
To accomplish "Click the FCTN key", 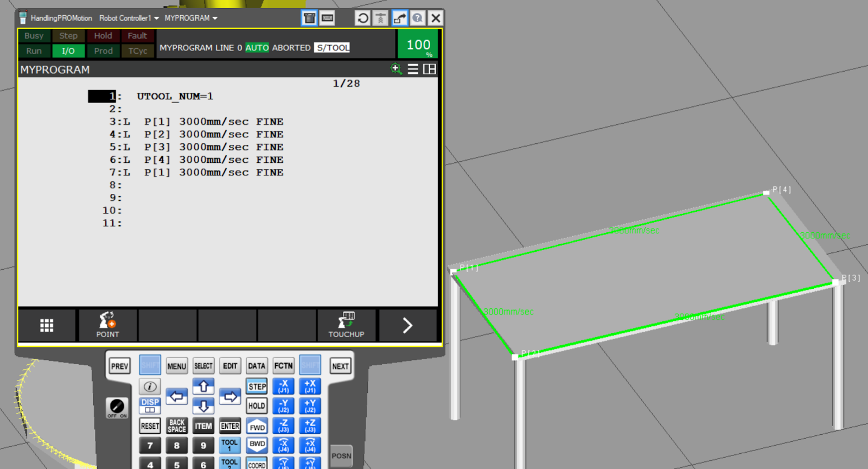I will 284,366.
